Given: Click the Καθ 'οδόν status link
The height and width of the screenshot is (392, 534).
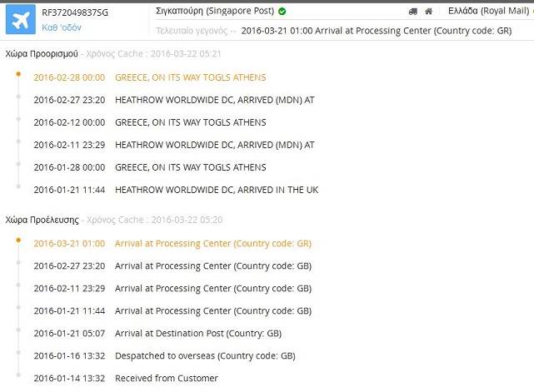Looking at the screenshot, I should coord(62,27).
